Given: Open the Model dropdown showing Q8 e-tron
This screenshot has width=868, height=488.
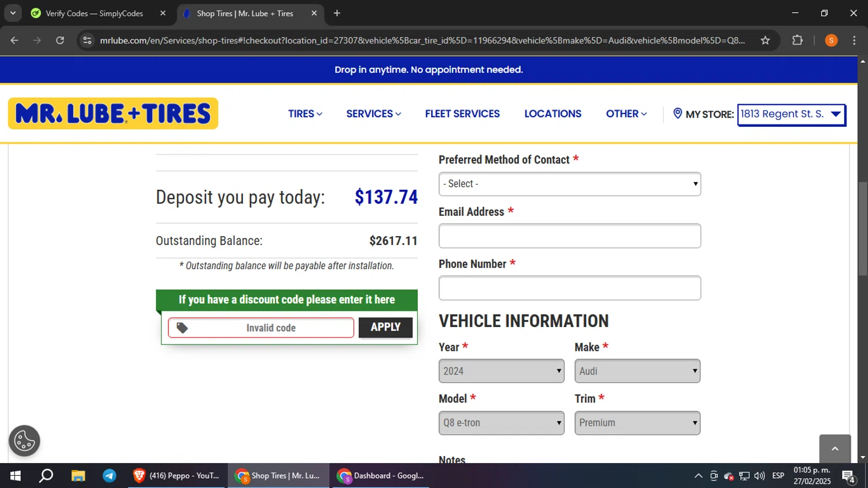Looking at the screenshot, I should (501, 423).
